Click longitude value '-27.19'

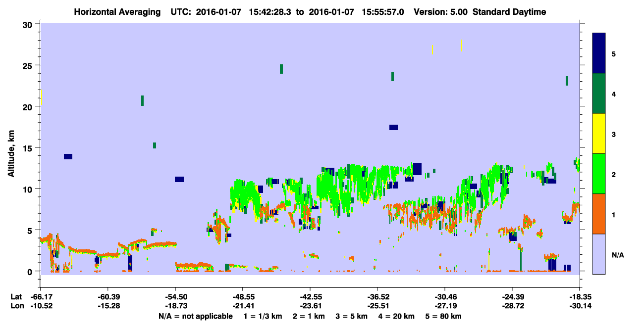(445, 306)
